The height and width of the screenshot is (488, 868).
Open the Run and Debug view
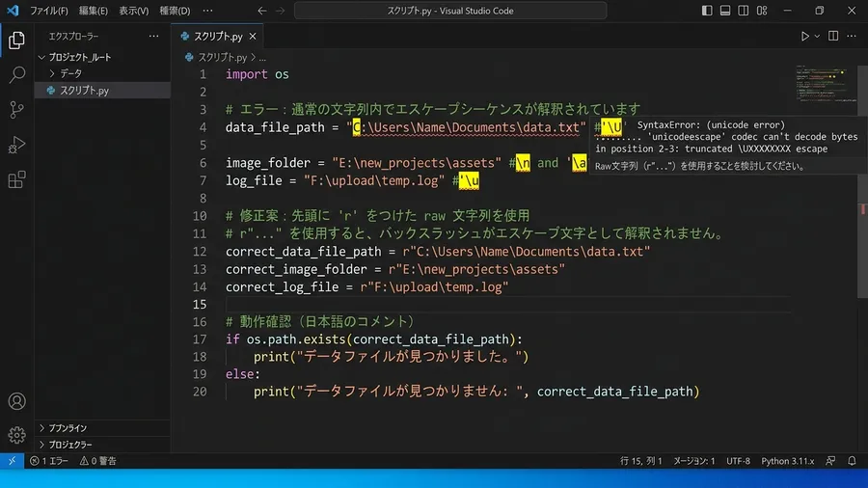pyautogui.click(x=16, y=145)
